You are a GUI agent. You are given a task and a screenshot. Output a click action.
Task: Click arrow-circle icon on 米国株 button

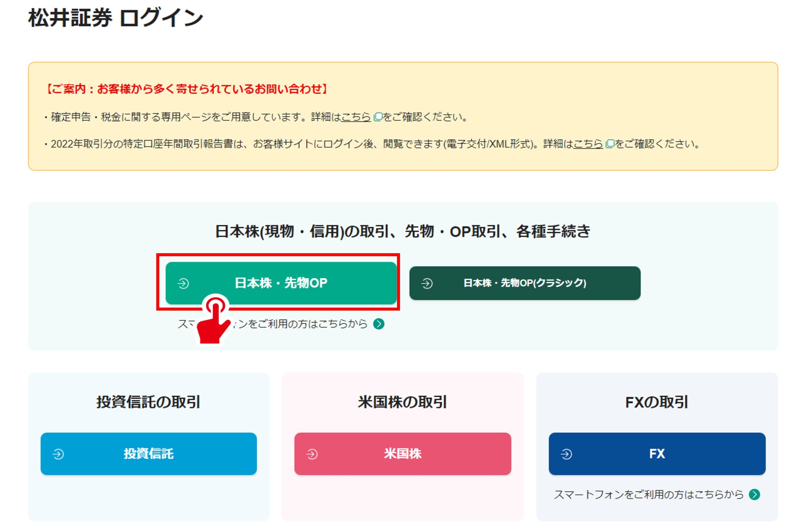(312, 454)
